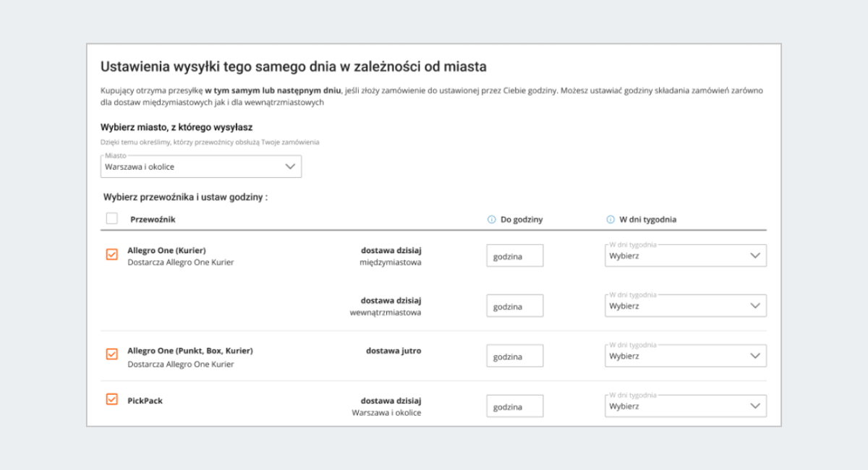Open weekdays dropdown for międzymiastowa delivery
The width and height of the screenshot is (868, 470).
pyautogui.click(x=686, y=255)
